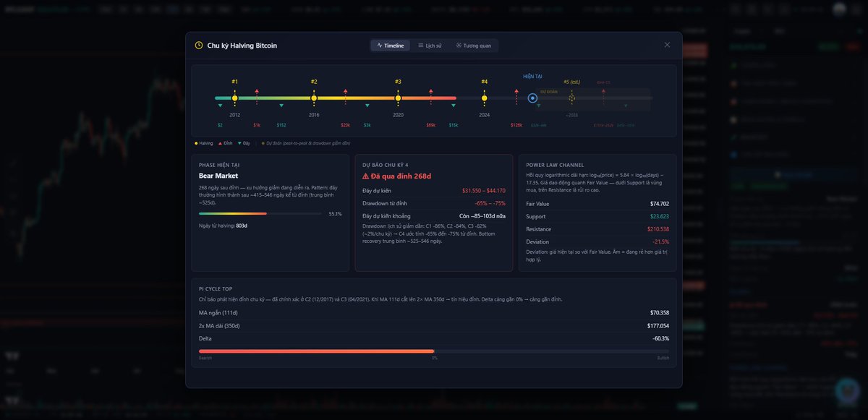Image resolution: width=868 pixels, height=420 pixels.
Task: Click the green bottom triangle above $15k
Action: (x=454, y=106)
